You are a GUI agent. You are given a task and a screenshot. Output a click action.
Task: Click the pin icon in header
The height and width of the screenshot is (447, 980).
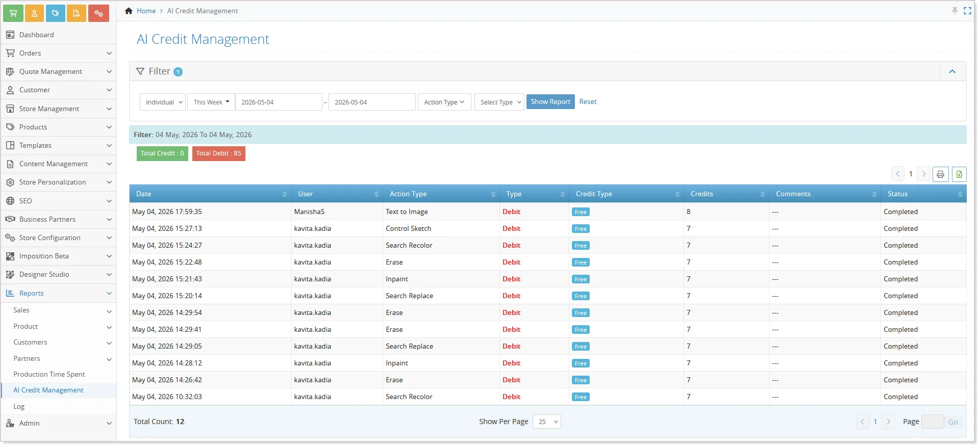pyautogui.click(x=954, y=11)
